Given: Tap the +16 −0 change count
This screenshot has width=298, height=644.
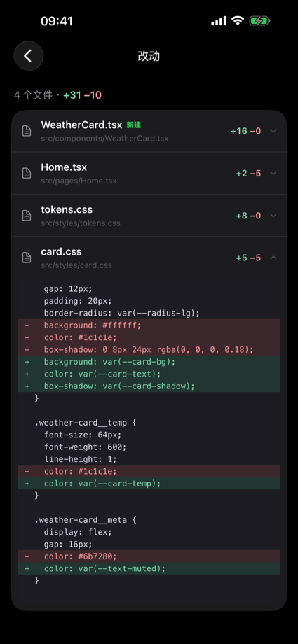Looking at the screenshot, I should tap(245, 131).
